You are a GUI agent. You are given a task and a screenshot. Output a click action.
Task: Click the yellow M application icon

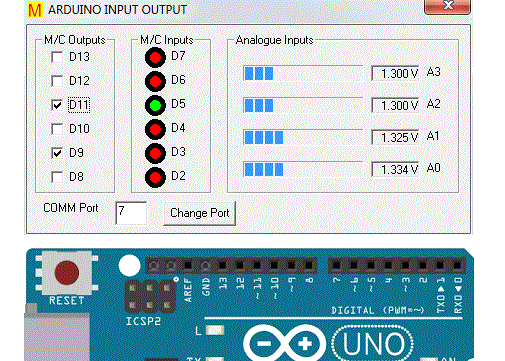pos(35,10)
